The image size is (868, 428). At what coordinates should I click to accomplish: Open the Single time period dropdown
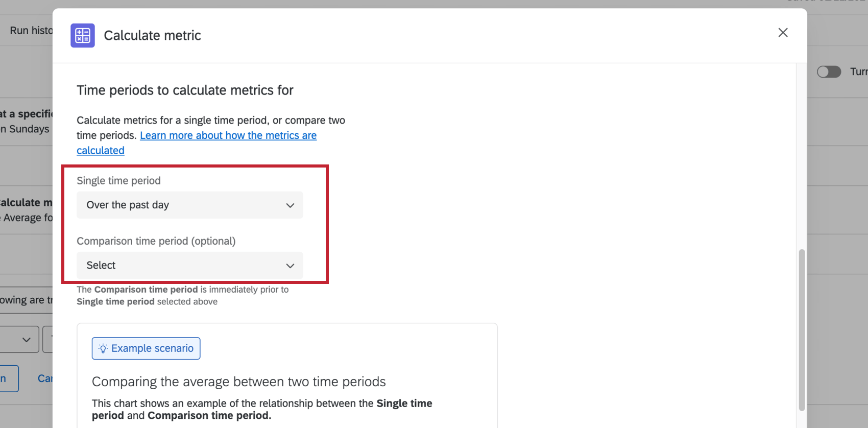(189, 205)
